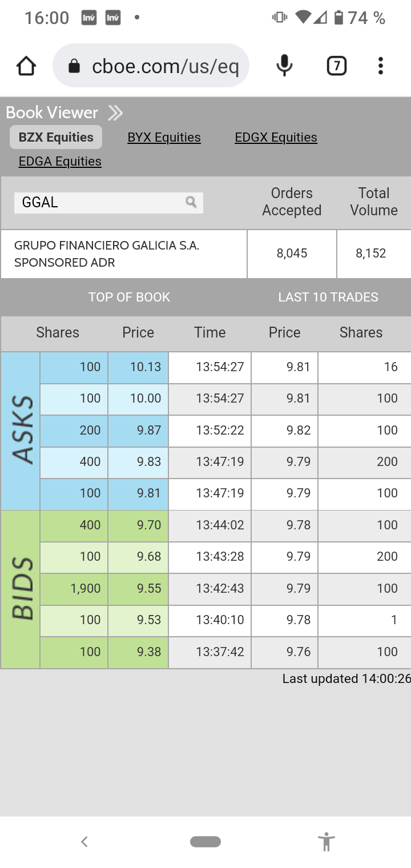
Task: Focus the GGAL symbol search field
Action: coord(108,203)
